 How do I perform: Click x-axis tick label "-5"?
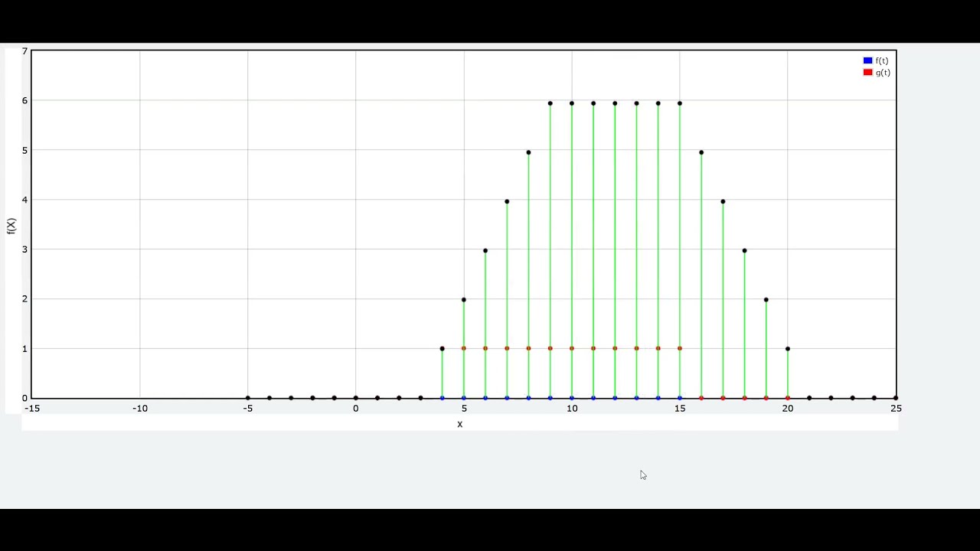tap(248, 409)
